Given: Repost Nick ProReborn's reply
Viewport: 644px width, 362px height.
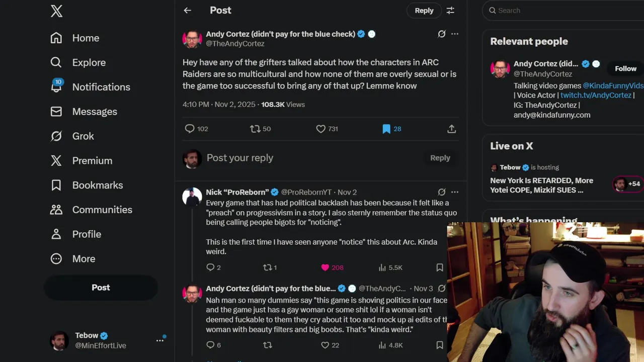Looking at the screenshot, I should coord(268,267).
